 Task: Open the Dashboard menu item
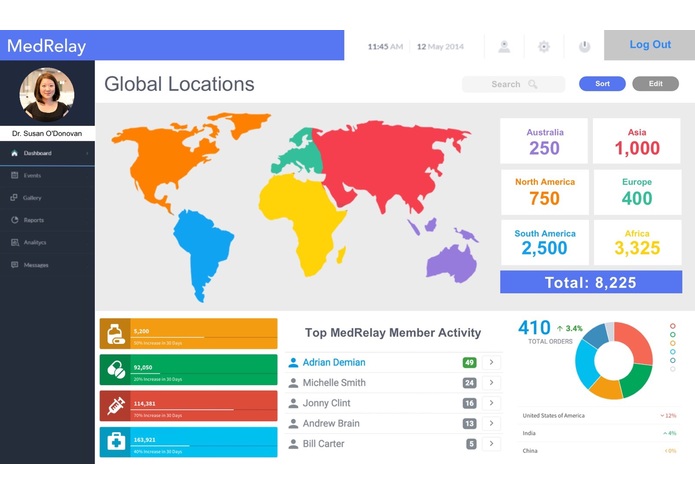47,153
